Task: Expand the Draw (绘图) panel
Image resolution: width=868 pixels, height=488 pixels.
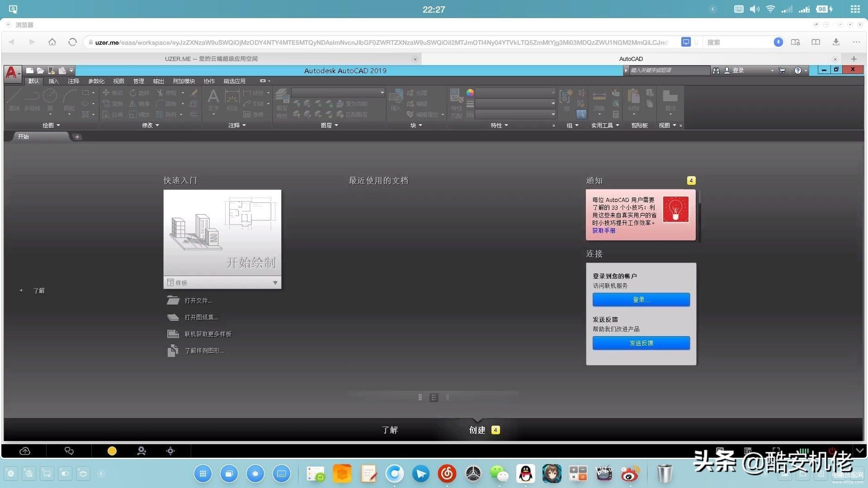Action: [51, 125]
